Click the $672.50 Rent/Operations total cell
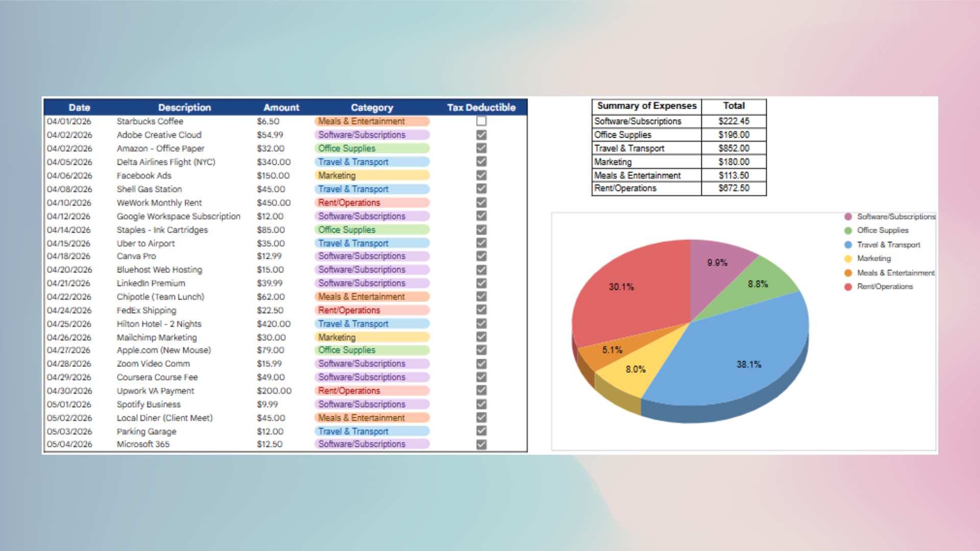980x551 pixels. [734, 188]
